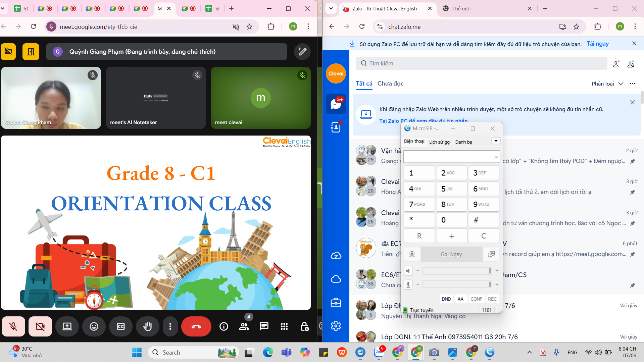Viewport: 644px width, 362px height.
Task: Click the message icon beside Gọi Ngay
Action: (491, 254)
